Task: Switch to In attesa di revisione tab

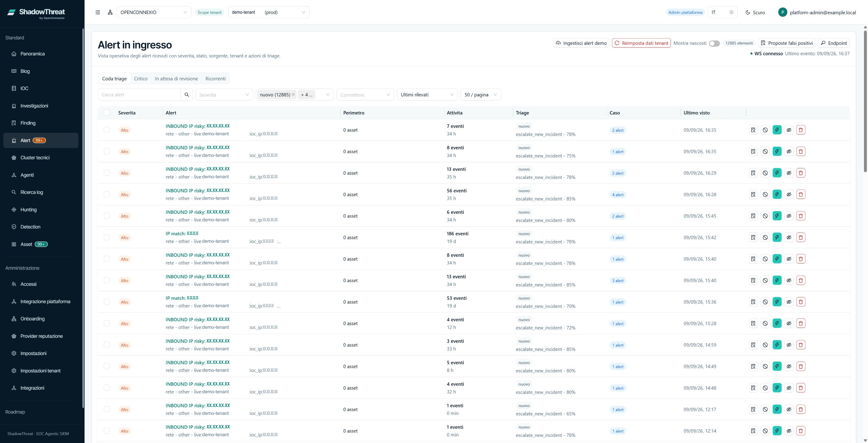Action: point(176,78)
